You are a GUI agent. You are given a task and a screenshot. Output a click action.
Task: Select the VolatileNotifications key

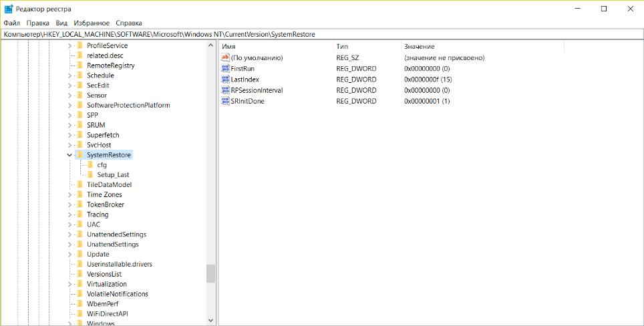pyautogui.click(x=117, y=294)
